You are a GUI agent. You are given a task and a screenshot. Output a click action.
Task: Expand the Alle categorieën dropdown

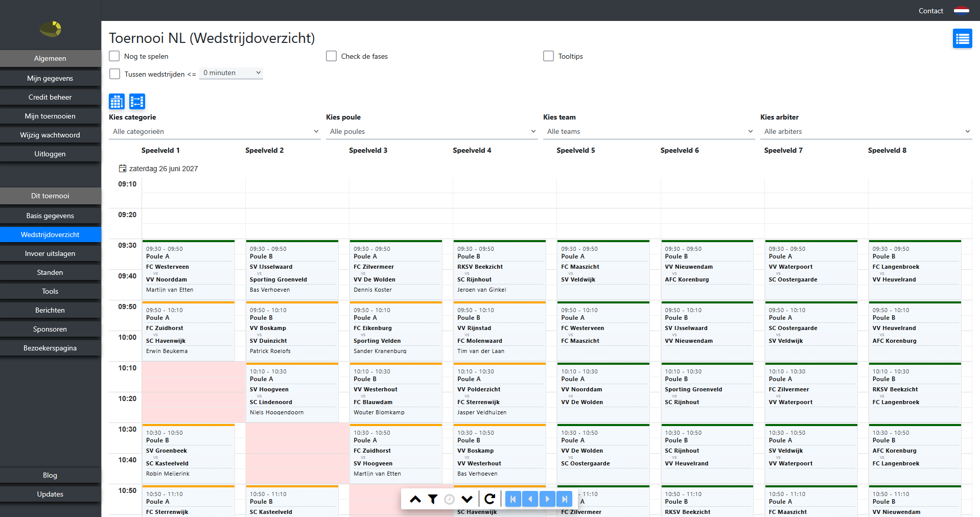click(215, 131)
